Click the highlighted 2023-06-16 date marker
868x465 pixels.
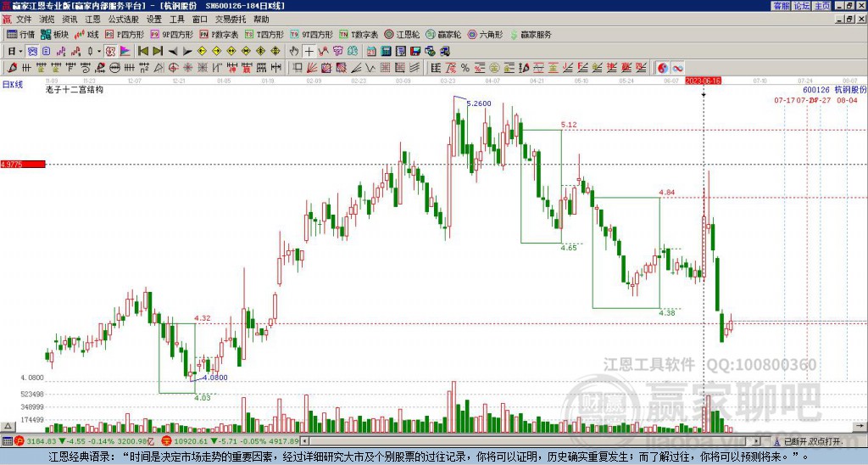(704, 81)
